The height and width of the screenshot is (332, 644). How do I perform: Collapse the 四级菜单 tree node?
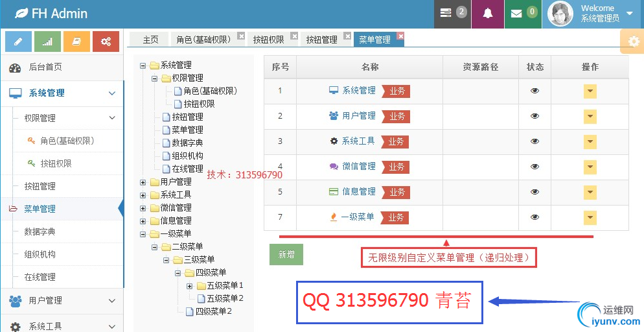click(x=178, y=273)
